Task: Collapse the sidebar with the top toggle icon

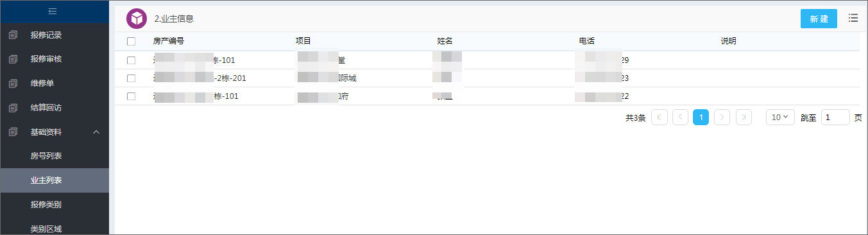Action: point(53,12)
